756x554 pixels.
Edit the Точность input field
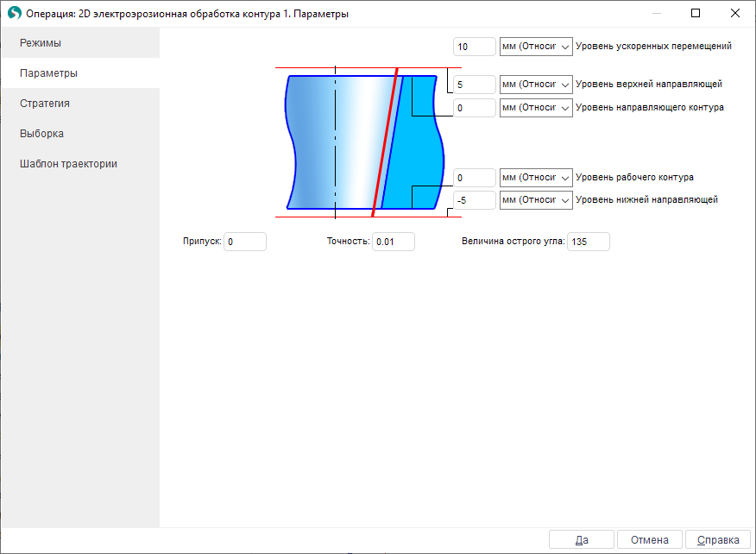[x=394, y=242]
